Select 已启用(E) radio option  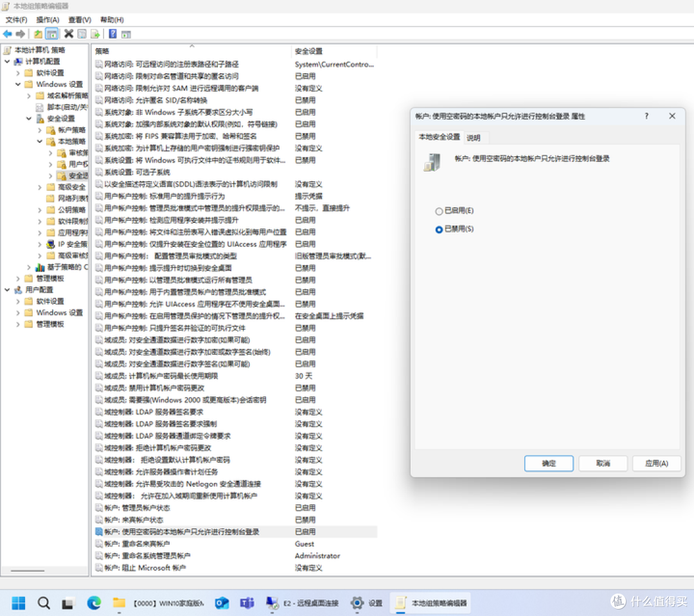(x=454, y=211)
